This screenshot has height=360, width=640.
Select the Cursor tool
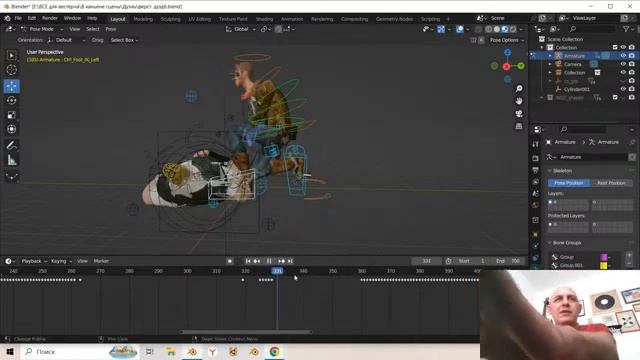11,70
